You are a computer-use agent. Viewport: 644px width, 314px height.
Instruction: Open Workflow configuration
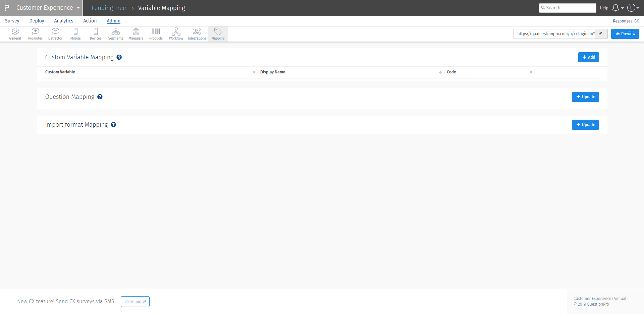[x=176, y=34]
